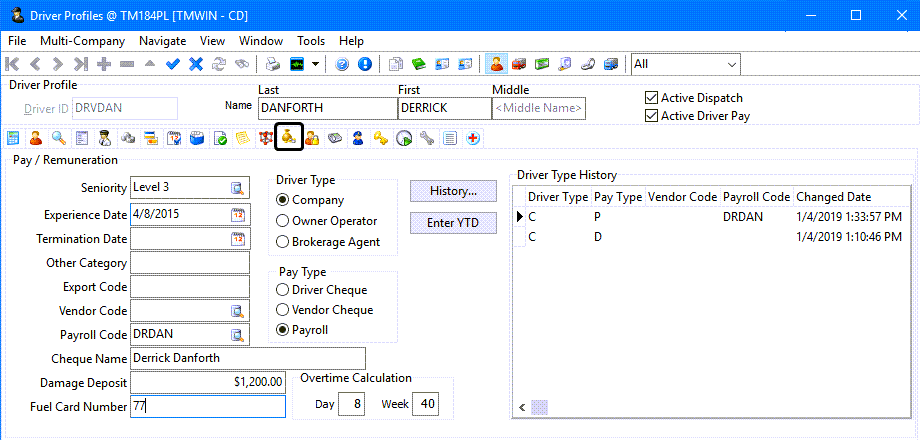The width and height of the screenshot is (920, 440).
Task: Choose Driver Cheque as pay type
Action: point(283,290)
